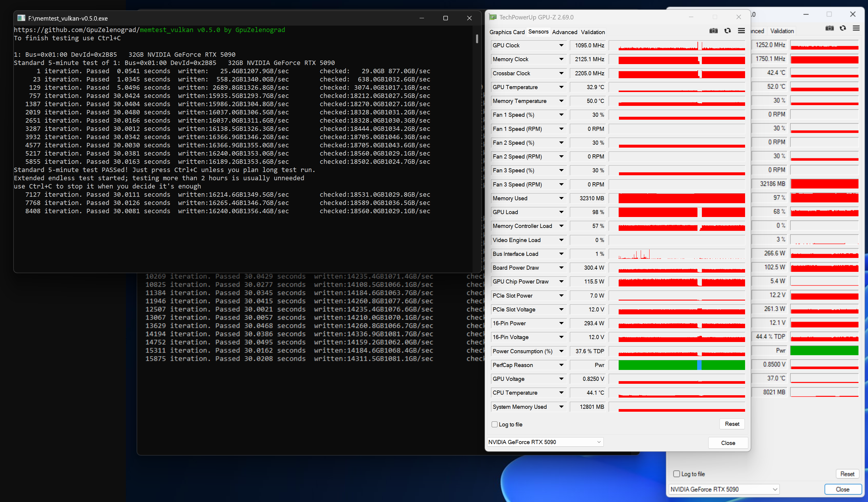Viewport: 868px width, 502px height.
Task: Click the camera icon in the background GPU-Z window
Action: point(829,28)
